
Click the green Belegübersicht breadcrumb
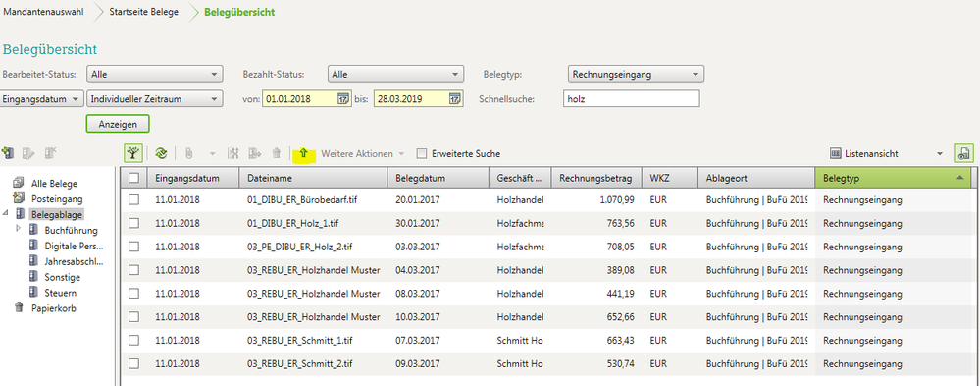tap(239, 12)
